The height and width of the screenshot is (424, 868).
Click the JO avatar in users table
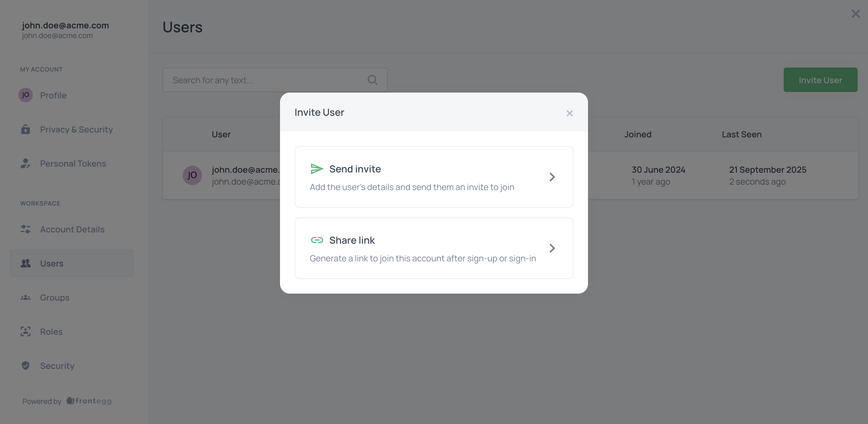coord(192,175)
